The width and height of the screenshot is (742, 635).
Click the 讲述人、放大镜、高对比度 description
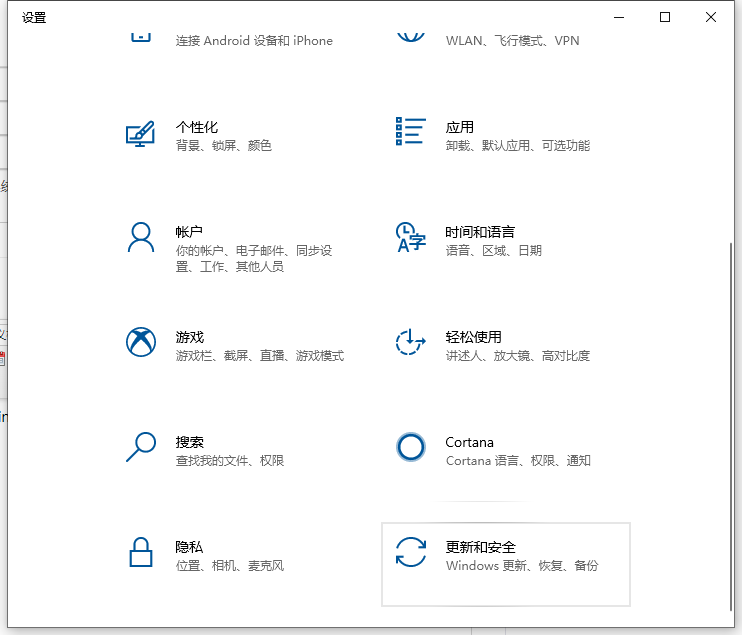(517, 356)
